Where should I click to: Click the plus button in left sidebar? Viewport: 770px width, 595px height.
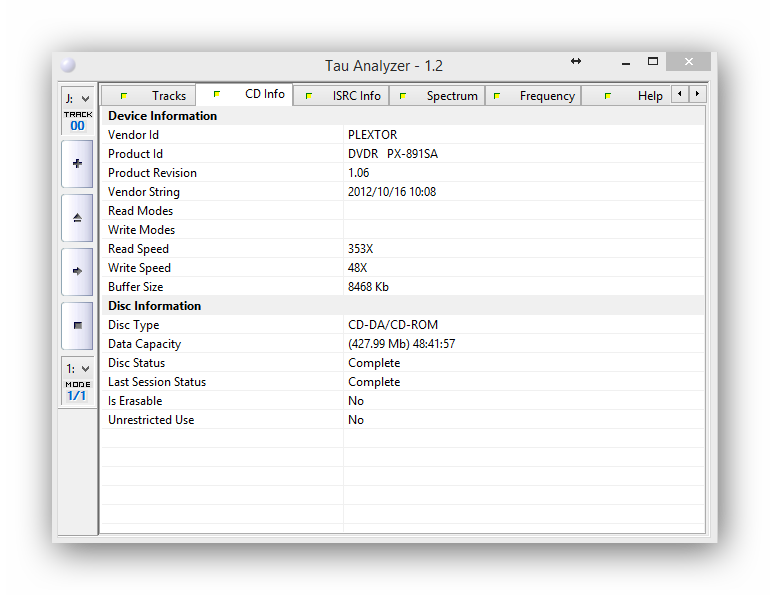point(77,163)
